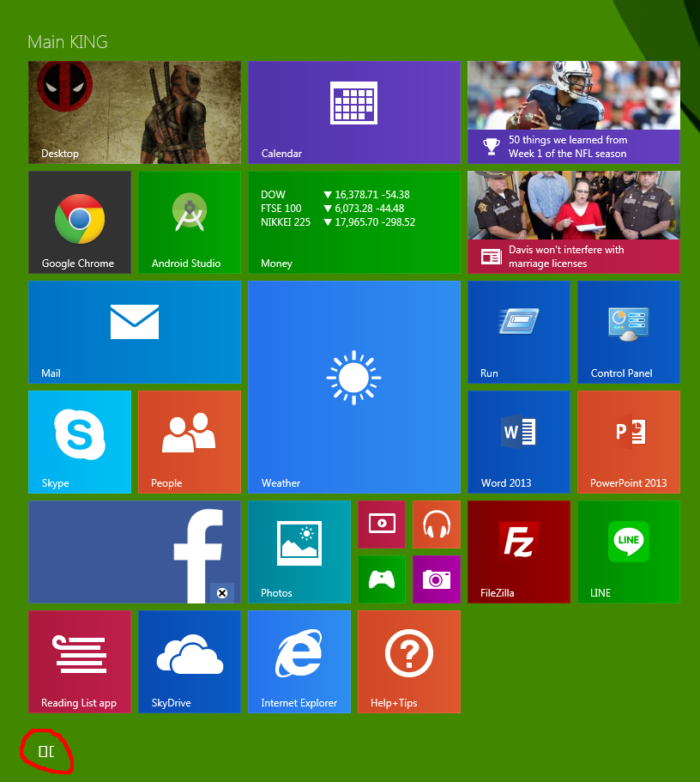Click the FTSE 100 row on Money tile
Image resolution: width=700 pixels, height=782 pixels.
[x=333, y=209]
